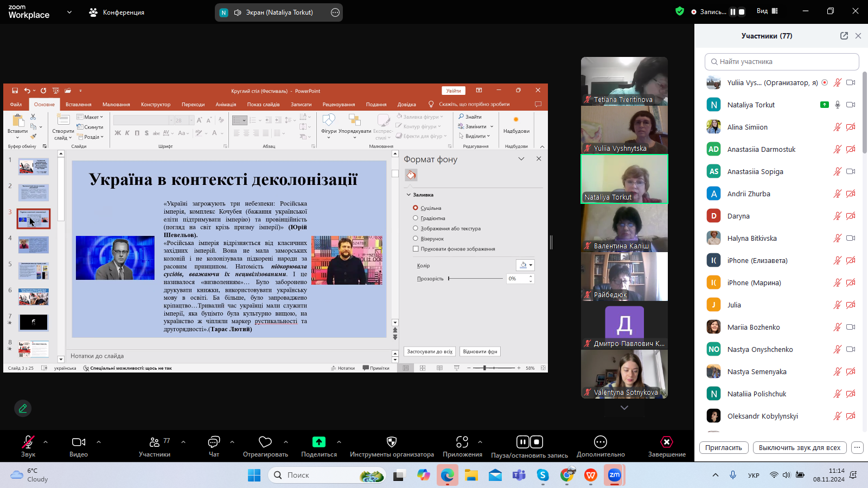This screenshot has height=488, width=868.
Task: Click the End meeting icon
Action: point(667,442)
